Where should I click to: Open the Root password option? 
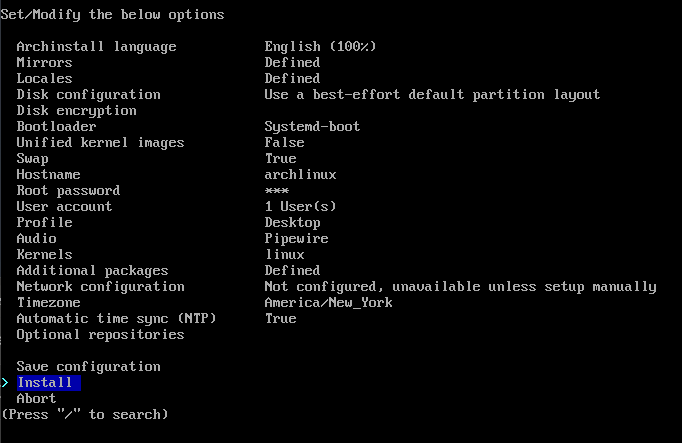click(68, 191)
